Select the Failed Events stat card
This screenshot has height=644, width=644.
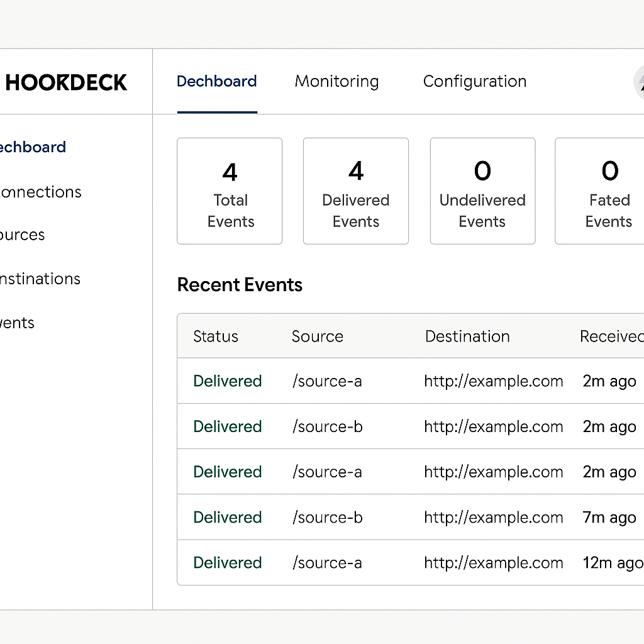pyautogui.click(x=601, y=191)
